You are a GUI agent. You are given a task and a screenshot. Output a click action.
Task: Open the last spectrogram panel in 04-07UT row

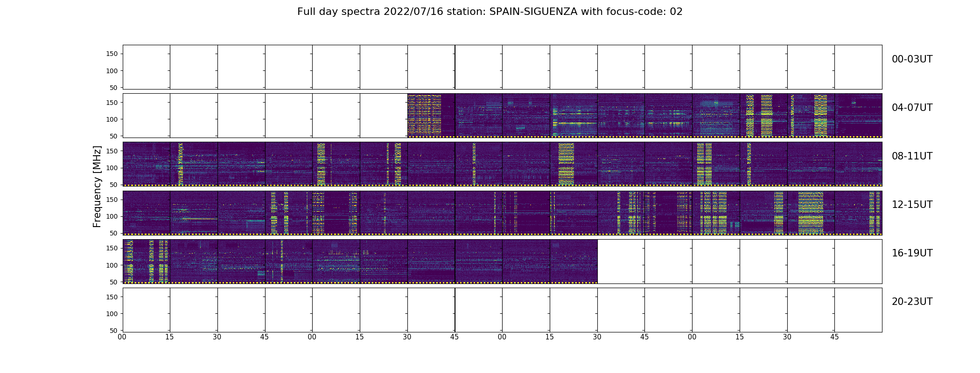point(858,116)
